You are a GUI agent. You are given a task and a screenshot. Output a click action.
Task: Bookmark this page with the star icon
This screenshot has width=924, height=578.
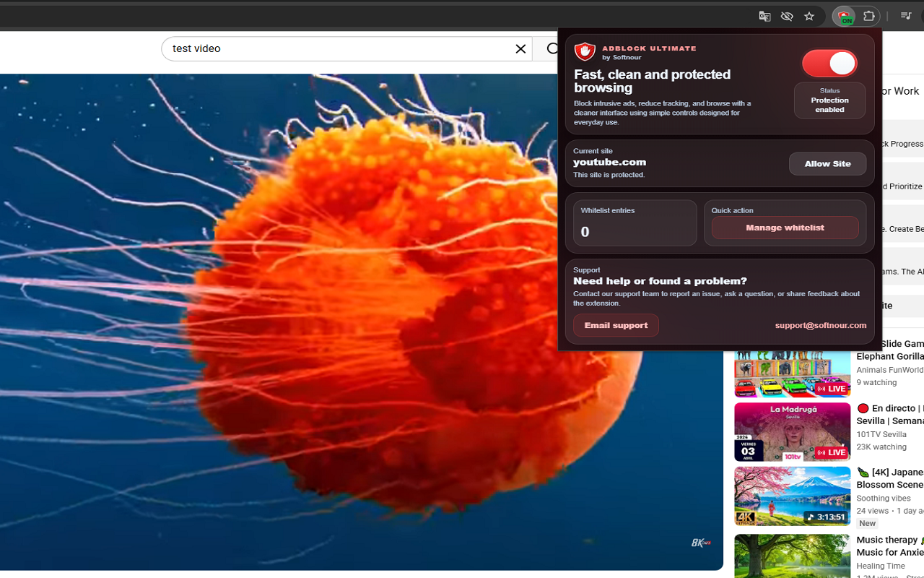click(809, 16)
